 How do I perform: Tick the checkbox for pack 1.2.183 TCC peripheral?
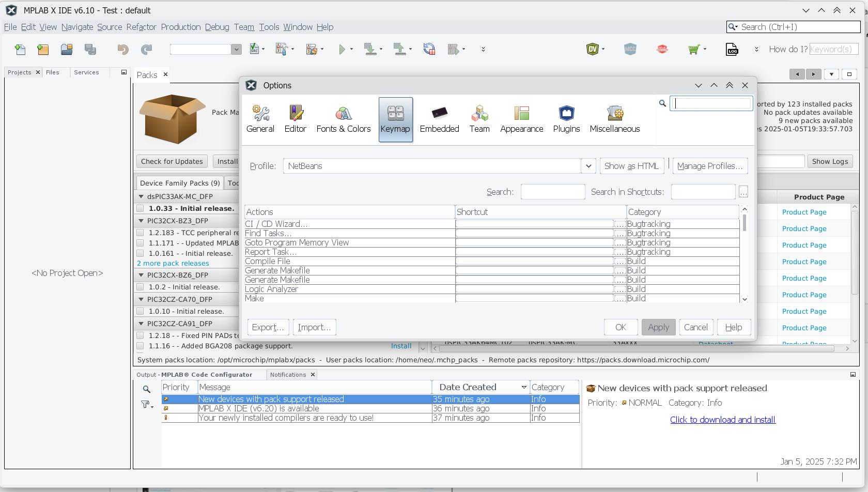[x=140, y=233]
